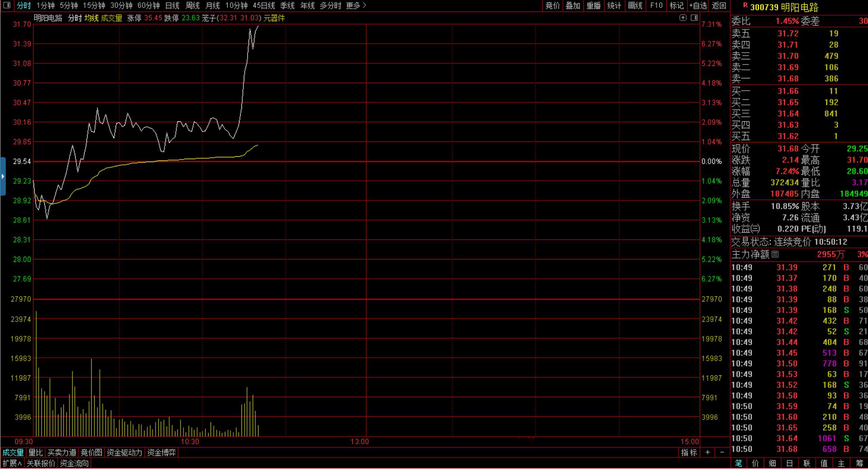The height and width of the screenshot is (470, 868).
Task: Toggle the 均线 average line display
Action: (x=91, y=18)
